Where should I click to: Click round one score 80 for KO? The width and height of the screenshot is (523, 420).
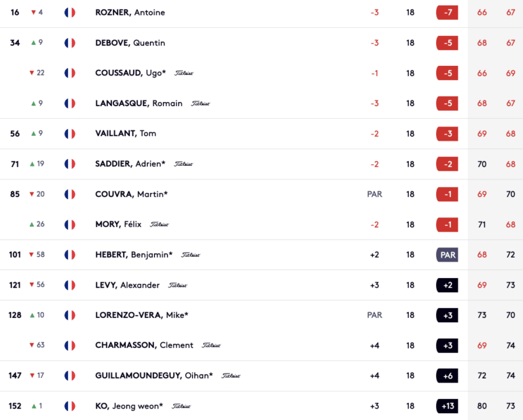[482, 406]
